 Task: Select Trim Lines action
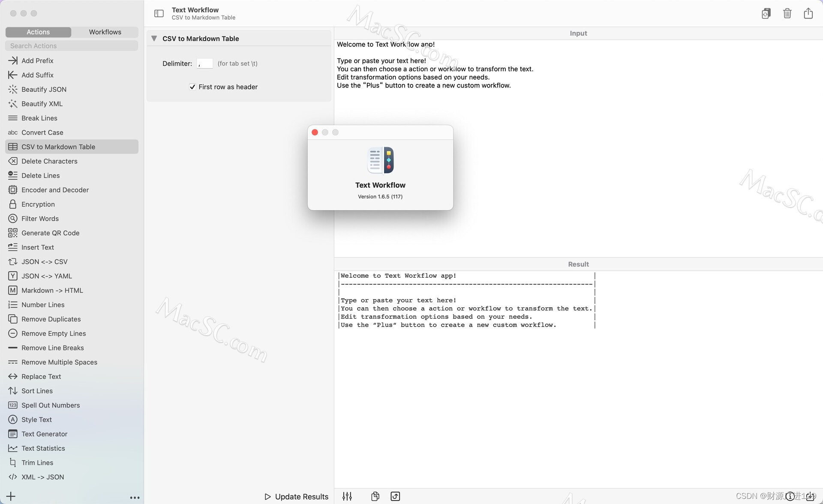point(72,462)
